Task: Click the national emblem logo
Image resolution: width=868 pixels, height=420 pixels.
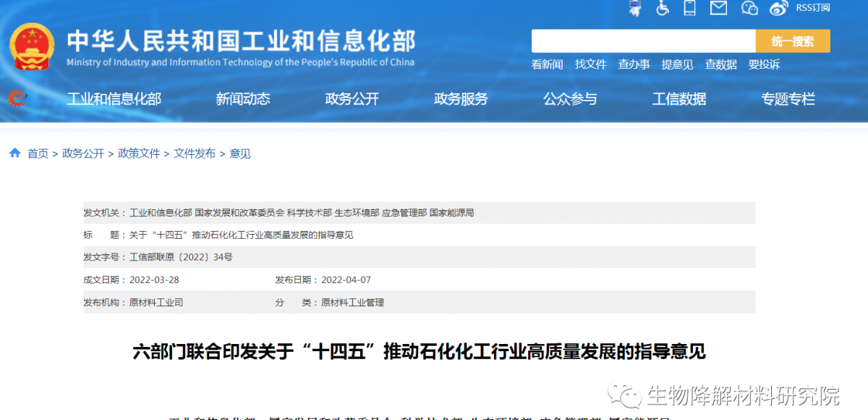Action: tap(32, 47)
